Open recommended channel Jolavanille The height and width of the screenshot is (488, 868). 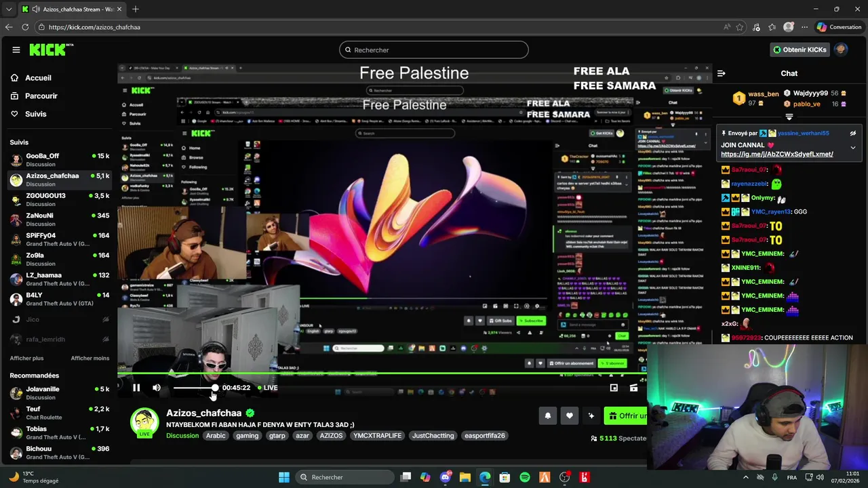[60, 393]
